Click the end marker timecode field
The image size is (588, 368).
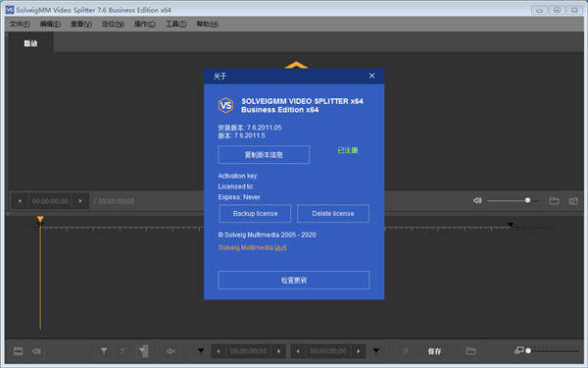point(328,351)
